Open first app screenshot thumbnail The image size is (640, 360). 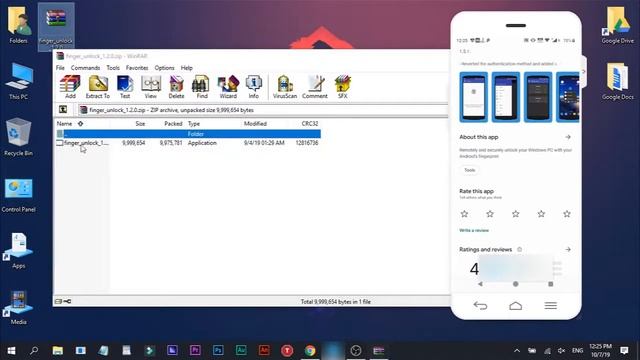[473, 97]
